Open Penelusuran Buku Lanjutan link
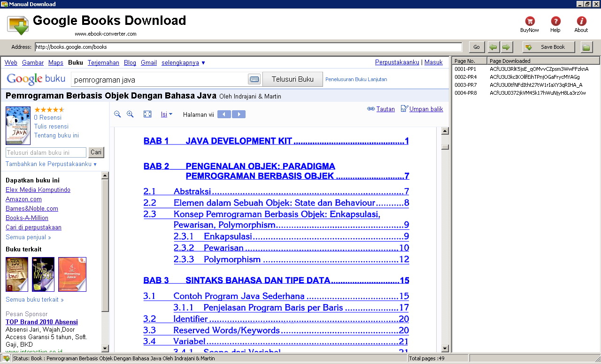The height and width of the screenshot is (364, 601). point(356,79)
